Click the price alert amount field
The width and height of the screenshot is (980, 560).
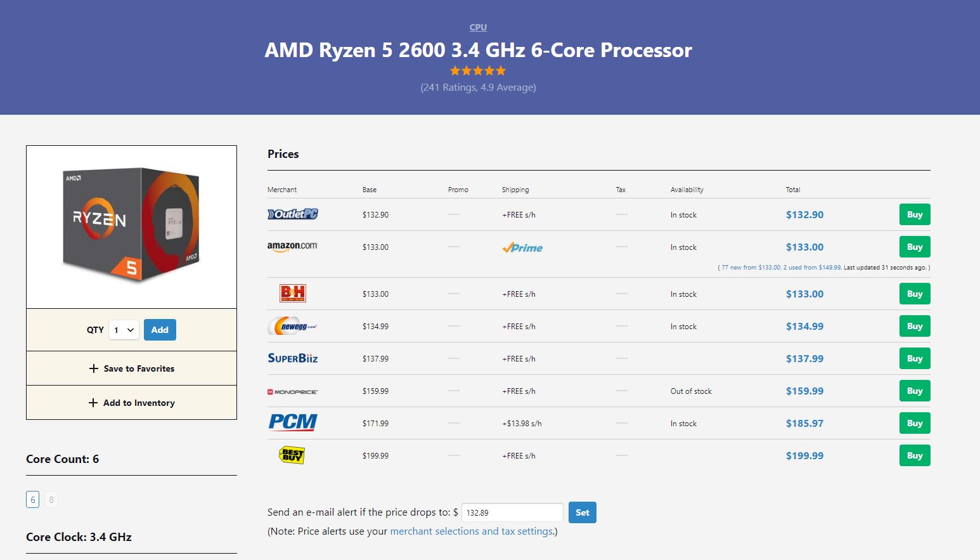pos(512,512)
